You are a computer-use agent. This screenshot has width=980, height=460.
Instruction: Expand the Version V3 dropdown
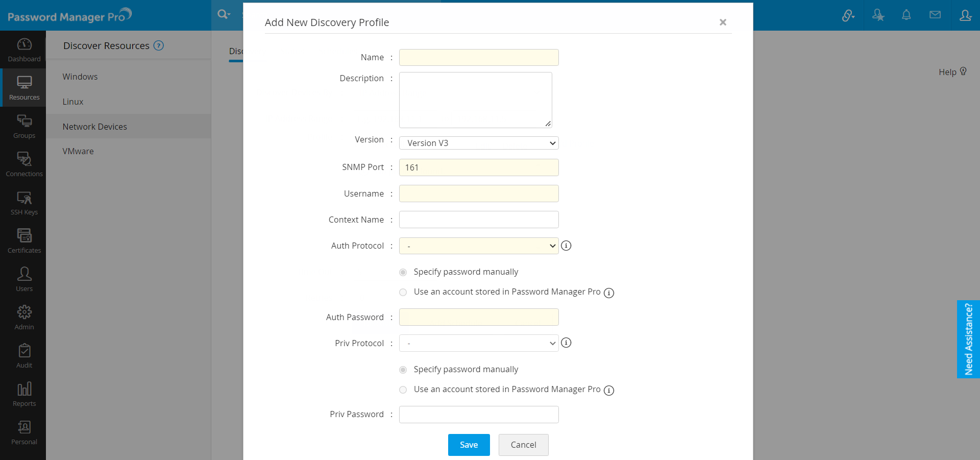tap(478, 143)
